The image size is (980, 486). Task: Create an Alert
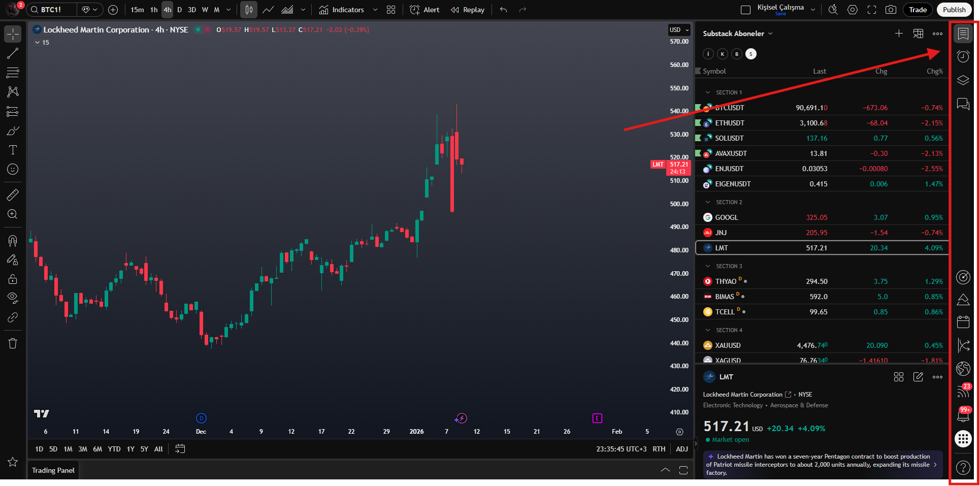click(424, 10)
